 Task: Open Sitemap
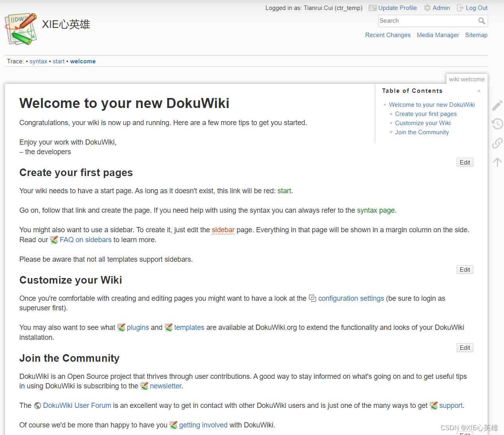pyautogui.click(x=476, y=35)
